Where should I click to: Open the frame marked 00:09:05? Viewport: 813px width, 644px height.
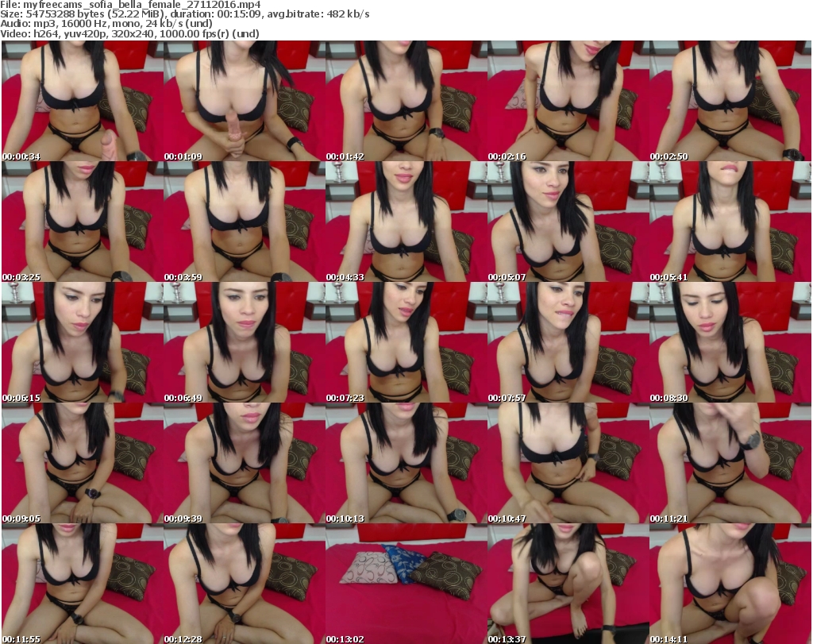point(82,463)
